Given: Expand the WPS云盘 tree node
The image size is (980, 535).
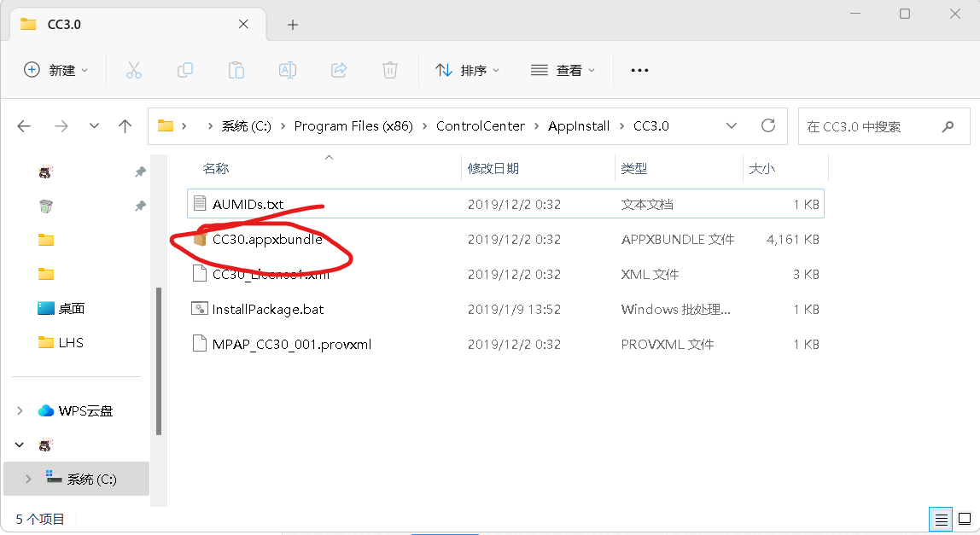Looking at the screenshot, I should click(x=20, y=410).
